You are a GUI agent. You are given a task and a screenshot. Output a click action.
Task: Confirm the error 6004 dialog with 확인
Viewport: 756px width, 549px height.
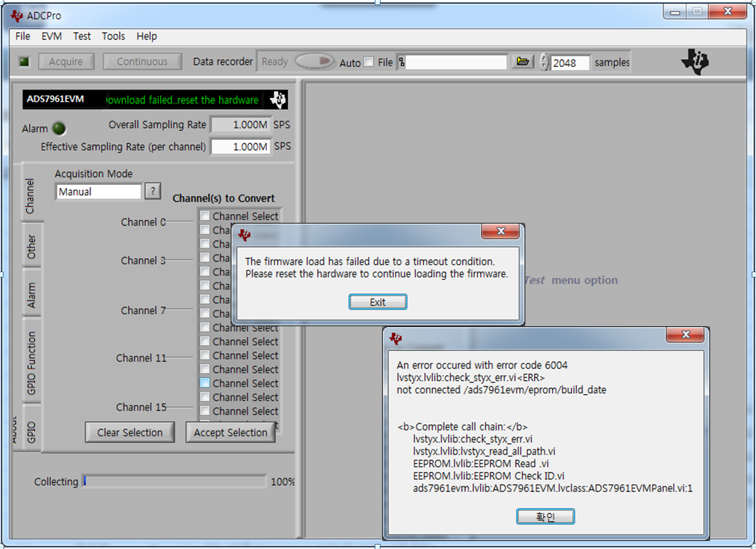pyautogui.click(x=545, y=517)
